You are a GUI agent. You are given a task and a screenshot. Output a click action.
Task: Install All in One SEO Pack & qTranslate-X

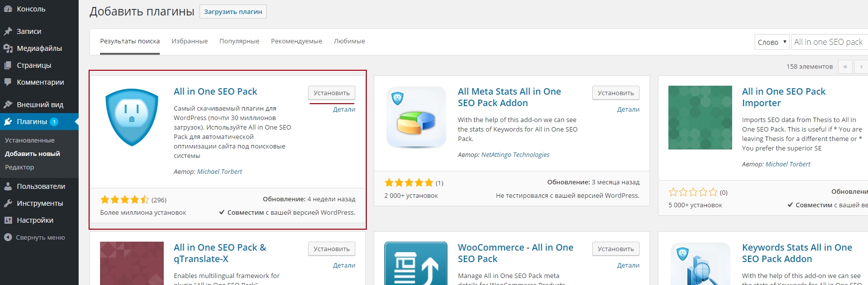pos(331,249)
